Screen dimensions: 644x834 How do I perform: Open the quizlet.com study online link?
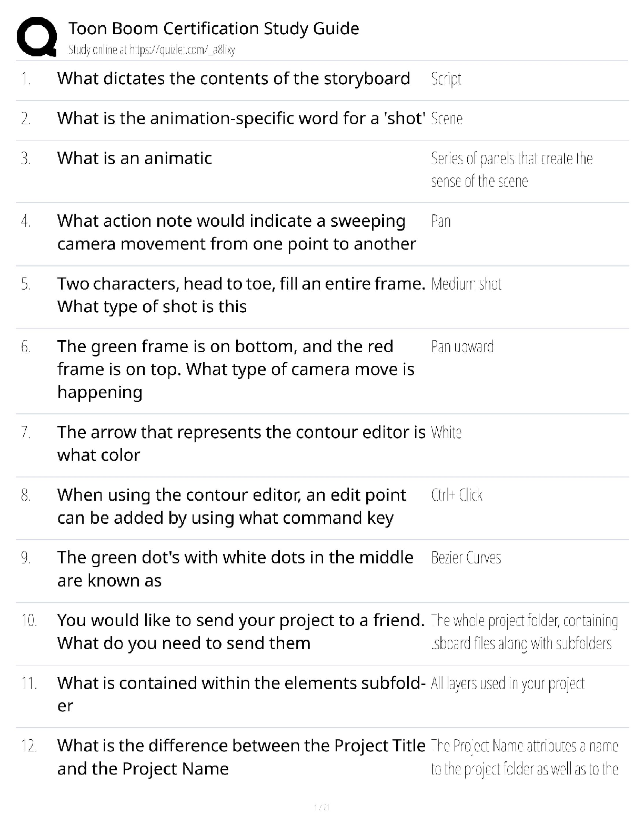coord(152,50)
